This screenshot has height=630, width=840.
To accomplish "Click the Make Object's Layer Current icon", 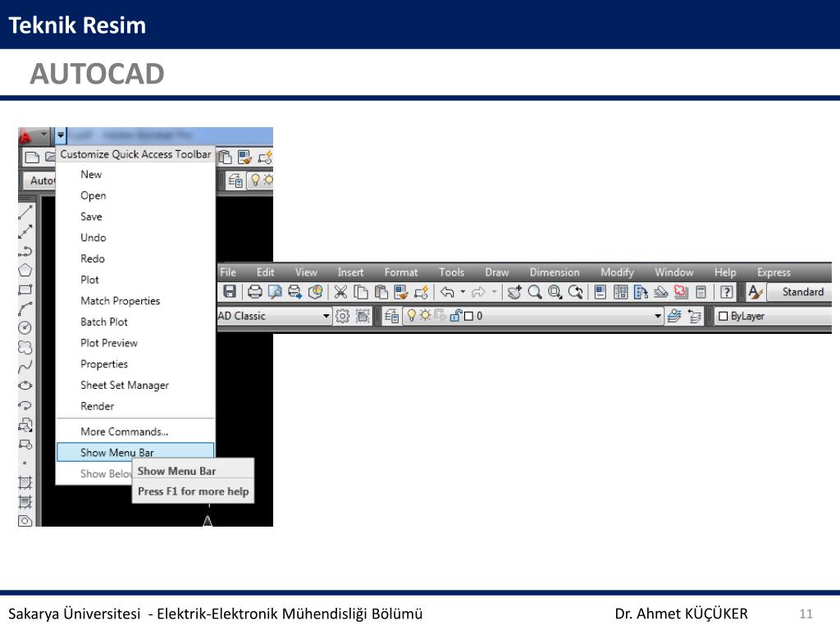I will [x=674, y=316].
